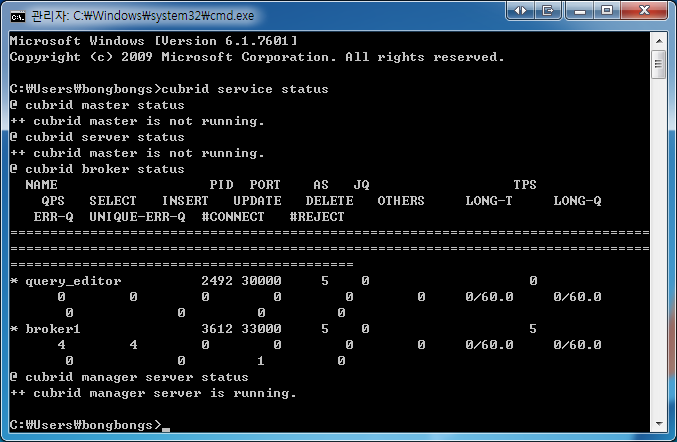Close the cmd.exe window

643,10
